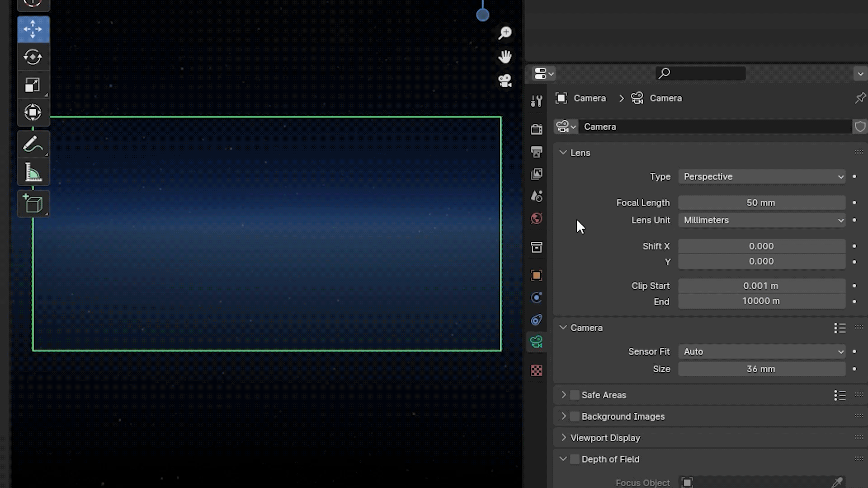The height and width of the screenshot is (488, 868).
Task: Expand the Viewport Display panel
Action: tap(605, 438)
